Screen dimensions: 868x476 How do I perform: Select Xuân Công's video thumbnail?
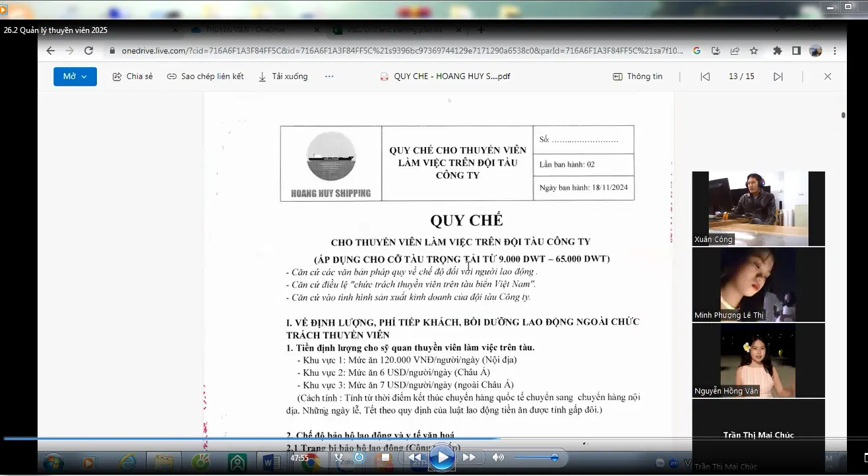click(759, 208)
